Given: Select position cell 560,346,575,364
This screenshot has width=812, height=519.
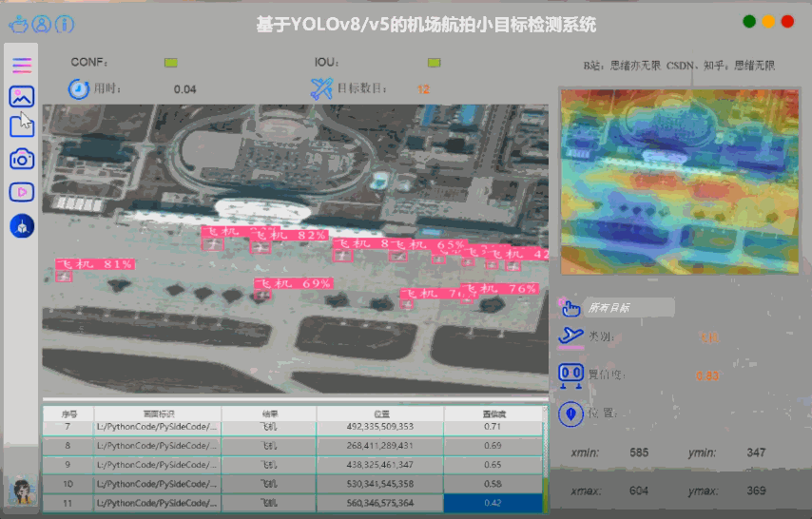Looking at the screenshot, I should click(x=380, y=503).
